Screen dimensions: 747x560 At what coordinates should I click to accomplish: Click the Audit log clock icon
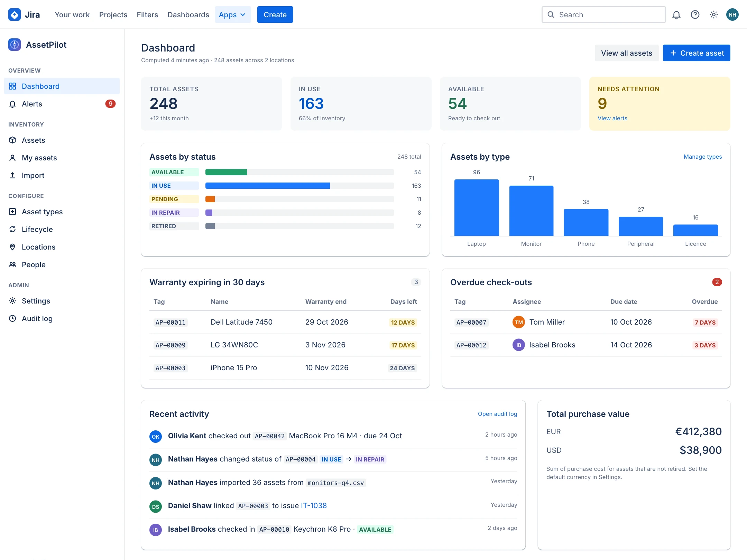point(12,318)
